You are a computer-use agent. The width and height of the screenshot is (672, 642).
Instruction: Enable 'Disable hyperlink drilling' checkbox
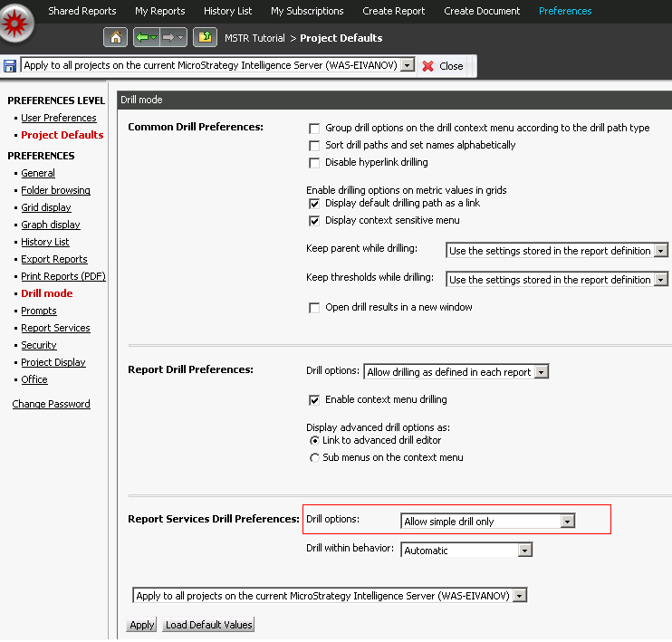[314, 163]
